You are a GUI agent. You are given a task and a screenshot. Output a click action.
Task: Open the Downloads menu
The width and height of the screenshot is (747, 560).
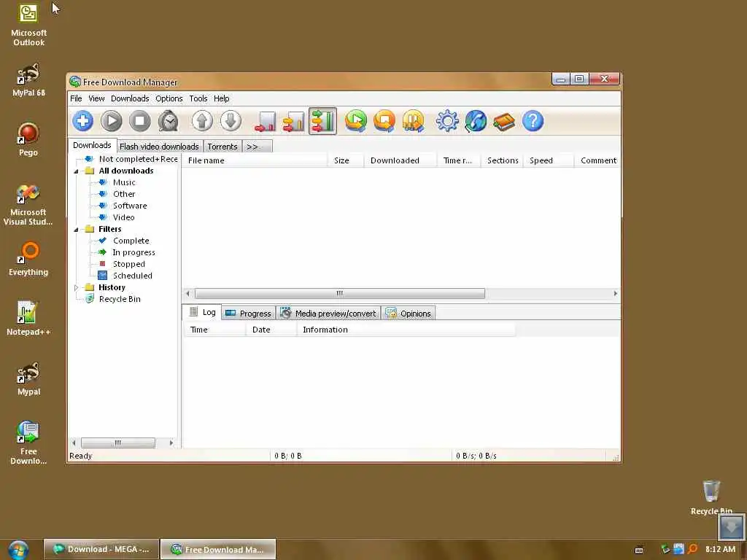pyautogui.click(x=130, y=98)
